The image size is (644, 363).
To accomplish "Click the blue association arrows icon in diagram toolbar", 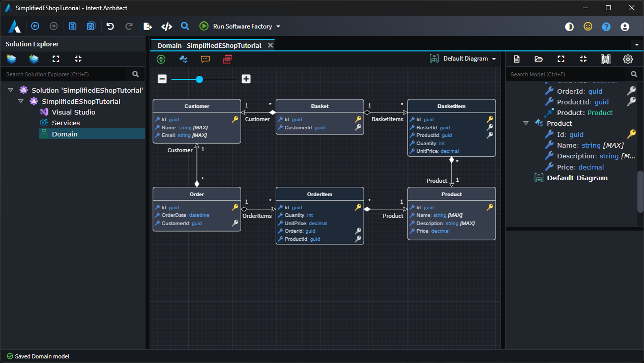I will [x=184, y=59].
